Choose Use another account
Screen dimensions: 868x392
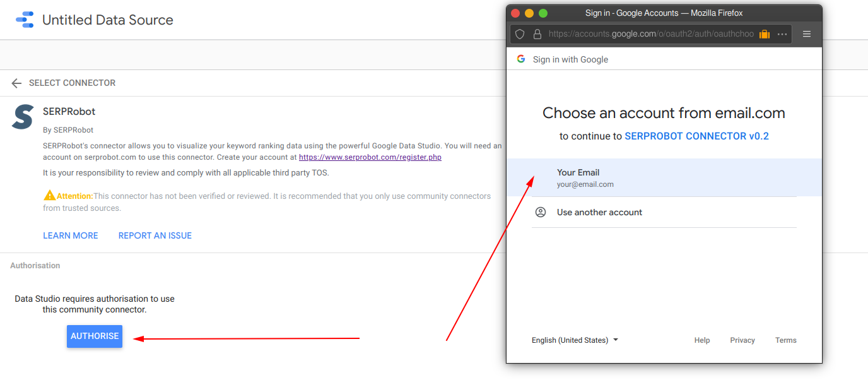tap(664, 212)
